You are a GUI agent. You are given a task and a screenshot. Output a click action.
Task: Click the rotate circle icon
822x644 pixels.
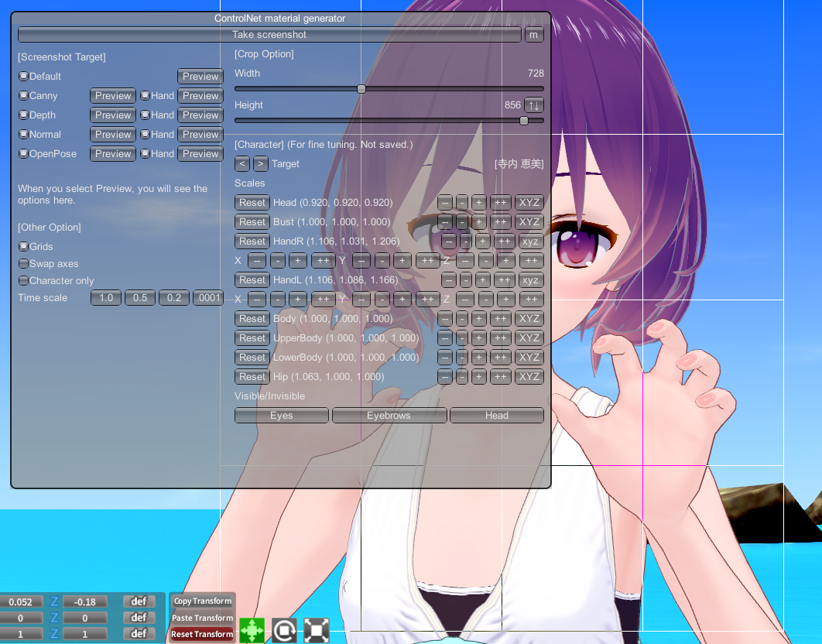point(284,630)
